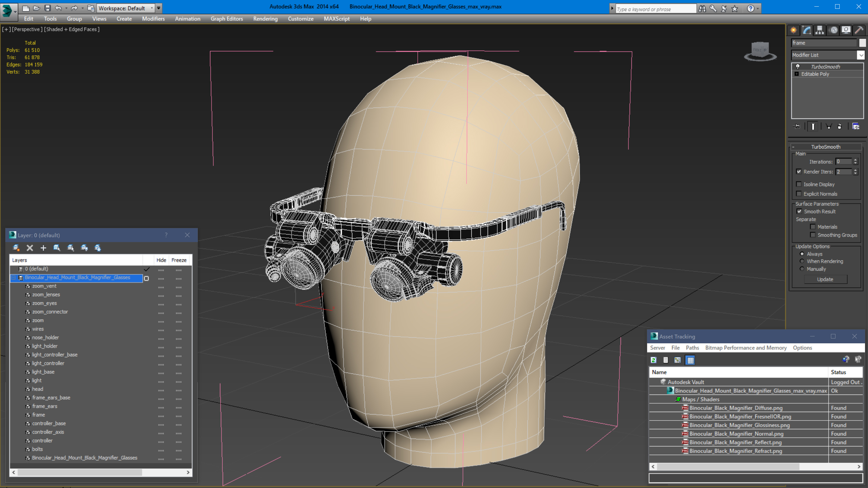Enable the Isoline Display checkbox

[x=799, y=184]
